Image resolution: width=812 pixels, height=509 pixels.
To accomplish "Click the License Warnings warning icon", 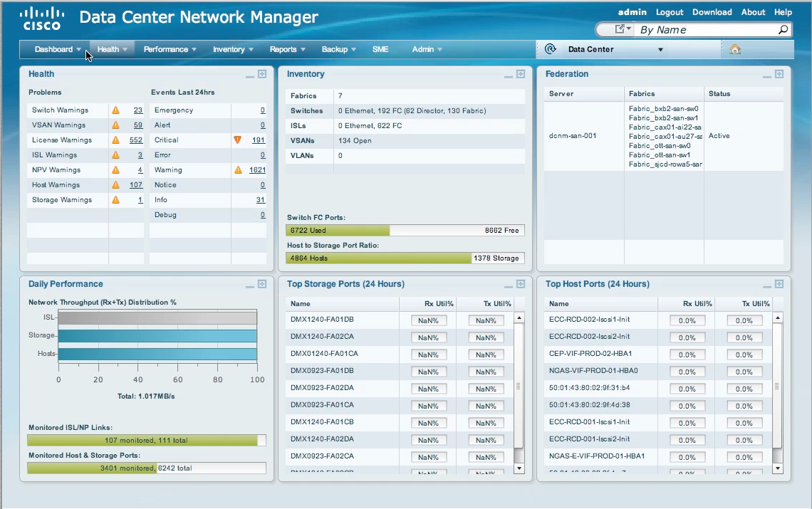I will point(116,140).
